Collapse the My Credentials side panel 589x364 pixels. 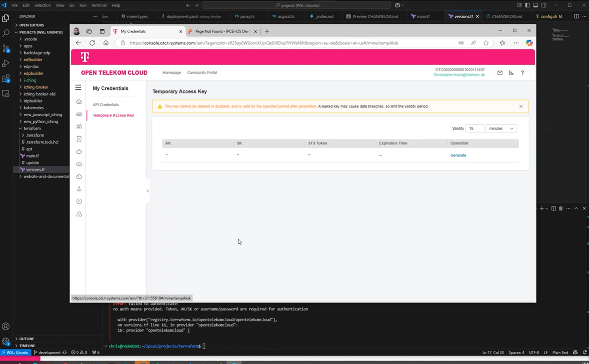(x=148, y=191)
